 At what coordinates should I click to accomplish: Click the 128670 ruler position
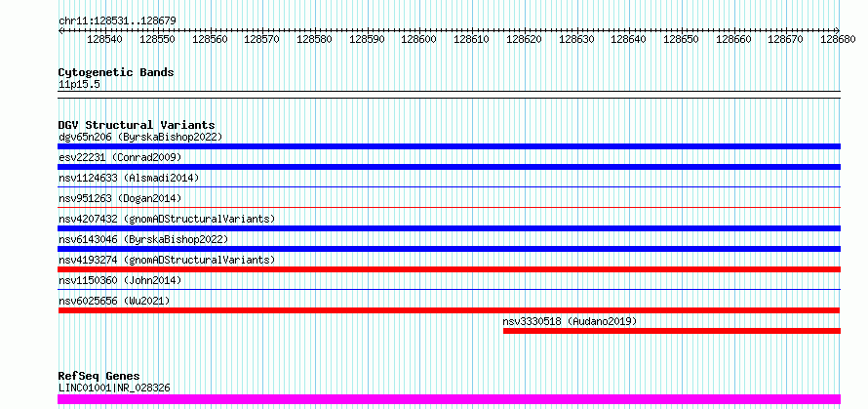coord(787,39)
